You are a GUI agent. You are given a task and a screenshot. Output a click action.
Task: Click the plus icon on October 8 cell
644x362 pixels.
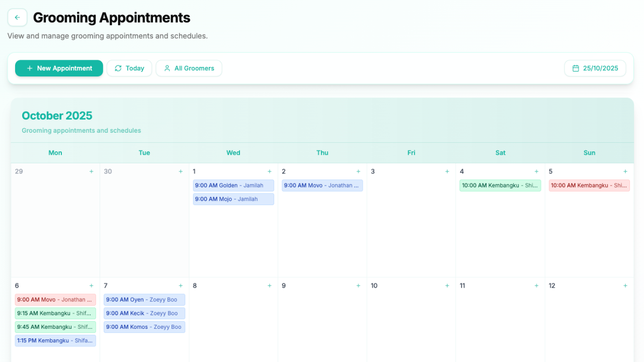pyautogui.click(x=269, y=285)
